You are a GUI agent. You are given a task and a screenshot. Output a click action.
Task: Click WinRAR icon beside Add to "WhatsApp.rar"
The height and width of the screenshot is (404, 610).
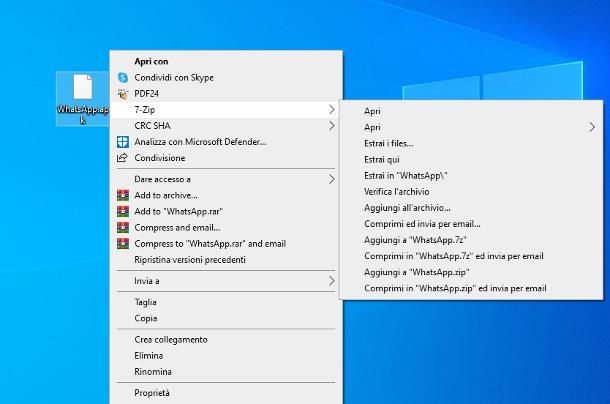(x=123, y=211)
